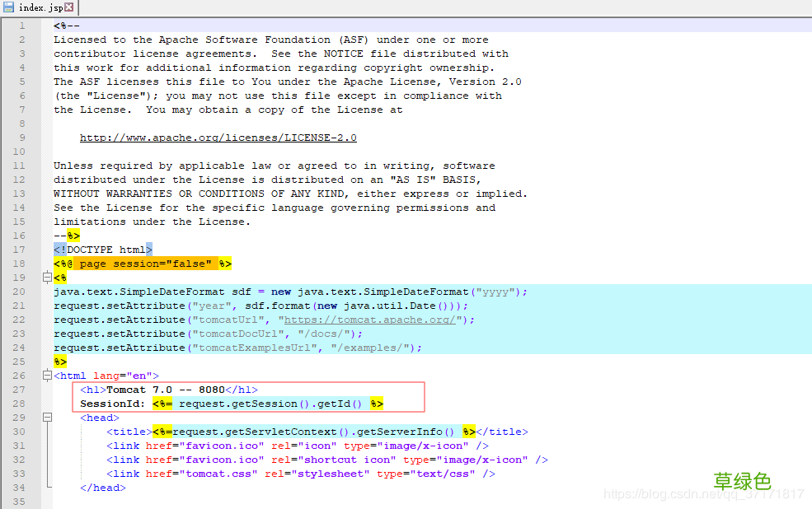This screenshot has height=509, width=812.
Task: Open the https://tomcat.apache.org/ link in code
Action: (370, 320)
